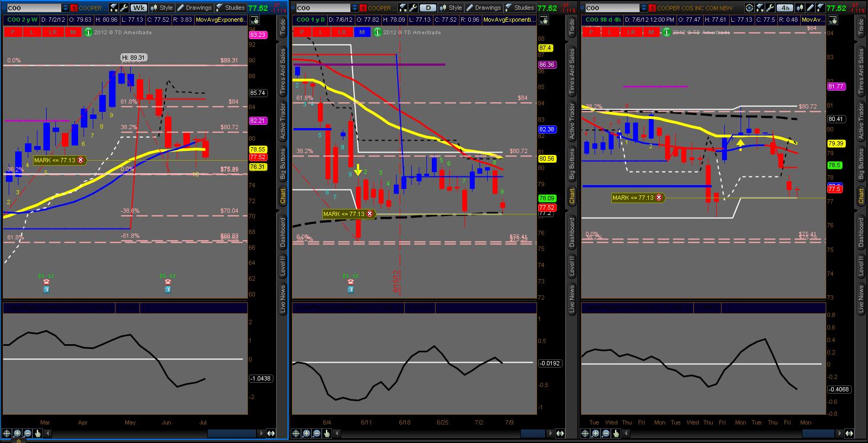
Task: Open the weekly chart's symbol dropdown arrow
Action: coord(66,8)
